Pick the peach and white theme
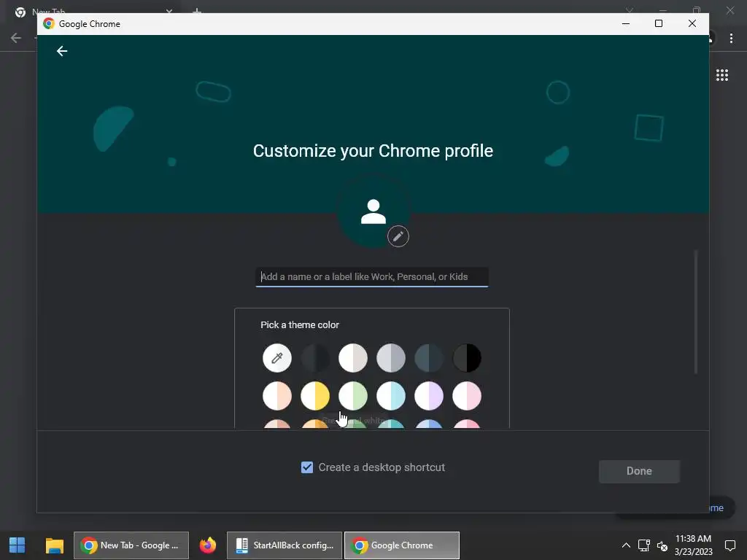This screenshot has height=560, width=747. click(x=276, y=396)
